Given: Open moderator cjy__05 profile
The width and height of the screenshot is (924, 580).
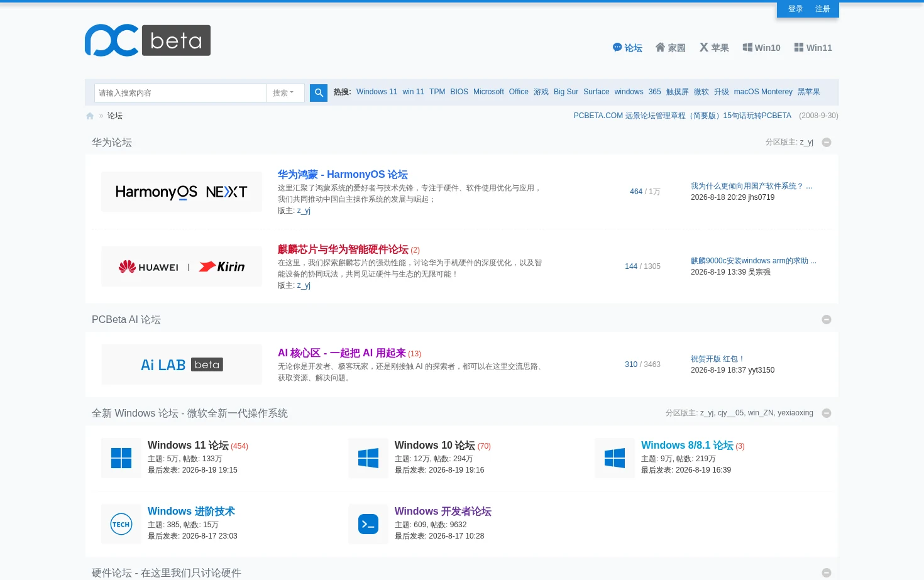Looking at the screenshot, I should coord(730,413).
